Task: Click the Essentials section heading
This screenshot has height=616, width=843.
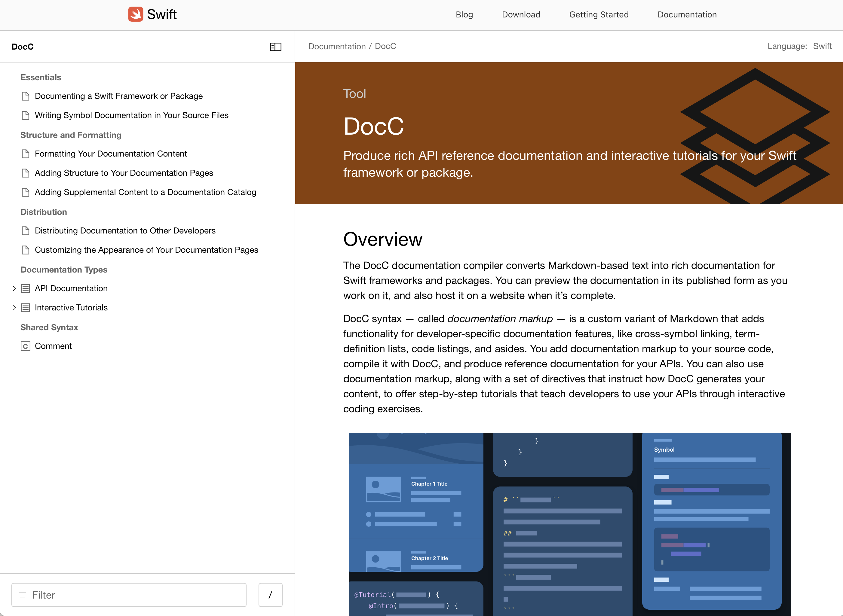Action: click(41, 77)
